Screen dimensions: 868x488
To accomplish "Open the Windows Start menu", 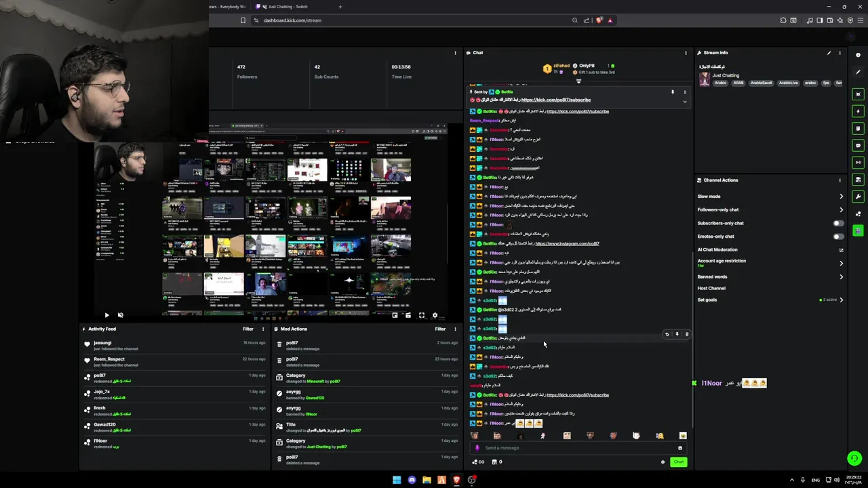I will [397, 480].
